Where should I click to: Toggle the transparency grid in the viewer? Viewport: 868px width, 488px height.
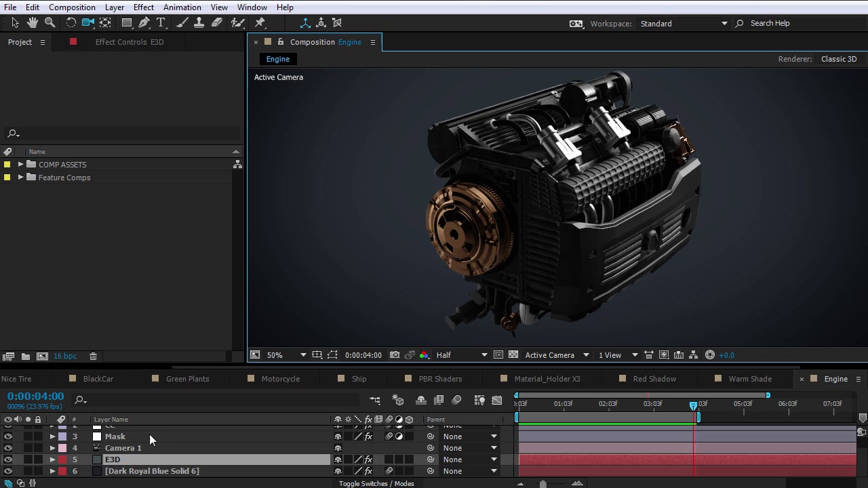(513, 354)
